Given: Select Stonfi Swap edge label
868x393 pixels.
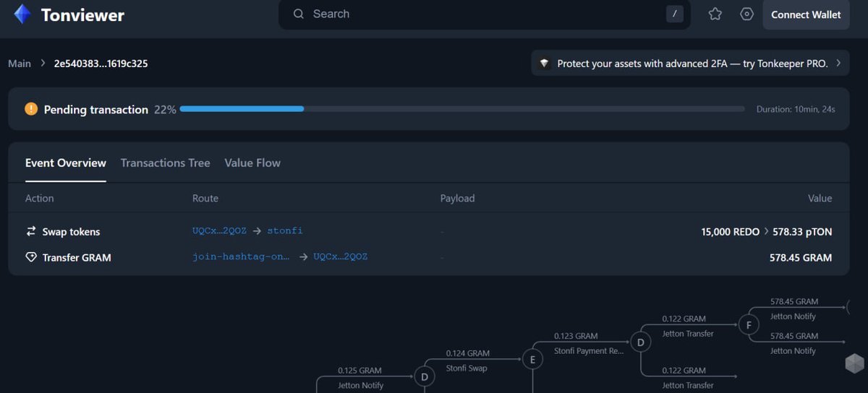Looking at the screenshot, I should [x=467, y=368].
